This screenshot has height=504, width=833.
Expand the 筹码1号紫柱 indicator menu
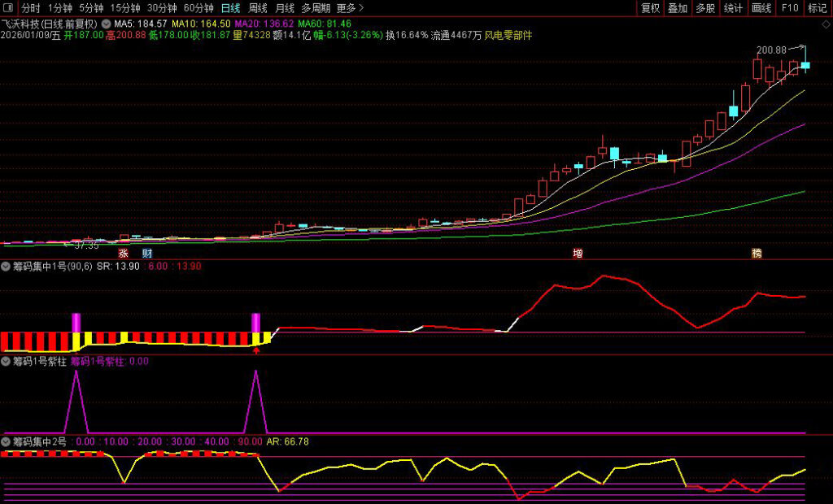pyautogui.click(x=7, y=361)
